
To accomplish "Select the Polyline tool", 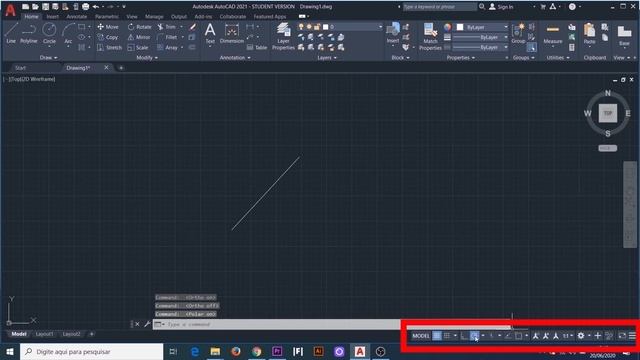I will click(29, 33).
